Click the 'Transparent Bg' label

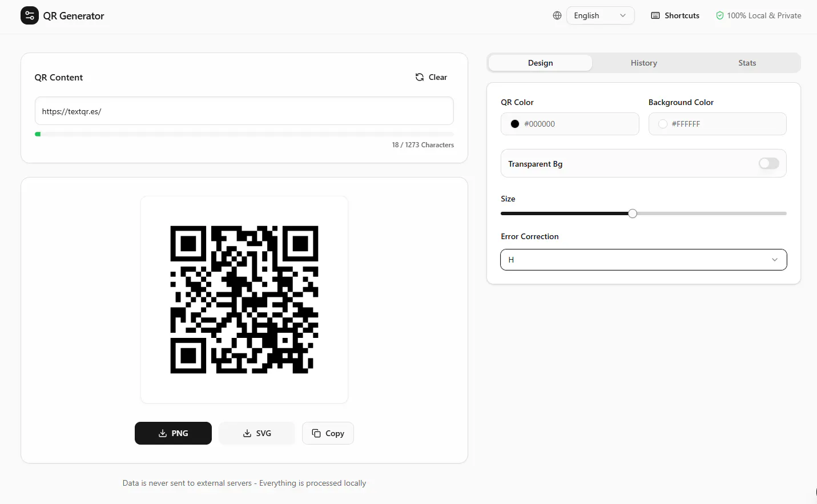pyautogui.click(x=536, y=164)
